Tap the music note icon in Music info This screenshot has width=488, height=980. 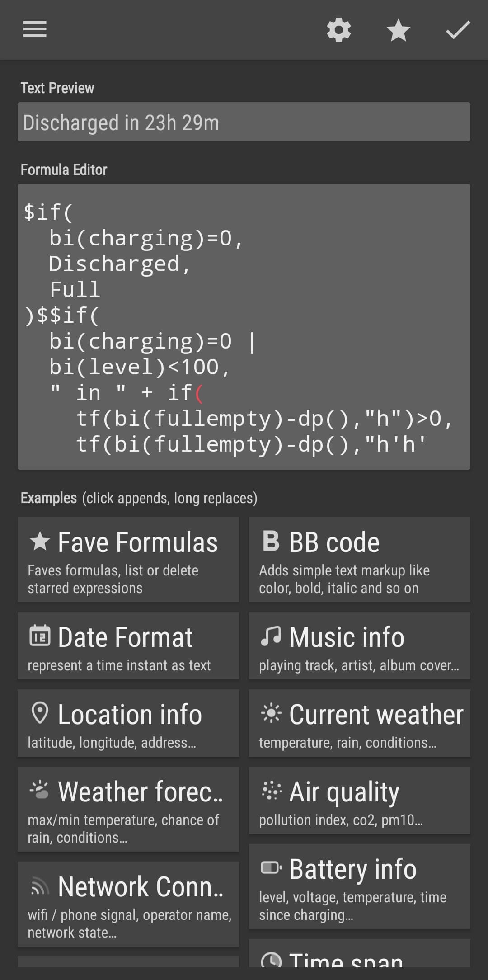pyautogui.click(x=271, y=636)
